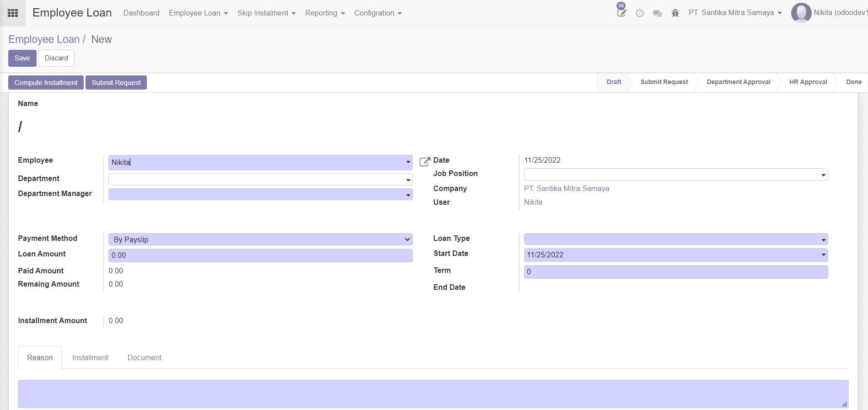The image size is (868, 410).
Task: Switch company via PT. Santika Mitra Samaya dropdown
Action: [x=735, y=13]
